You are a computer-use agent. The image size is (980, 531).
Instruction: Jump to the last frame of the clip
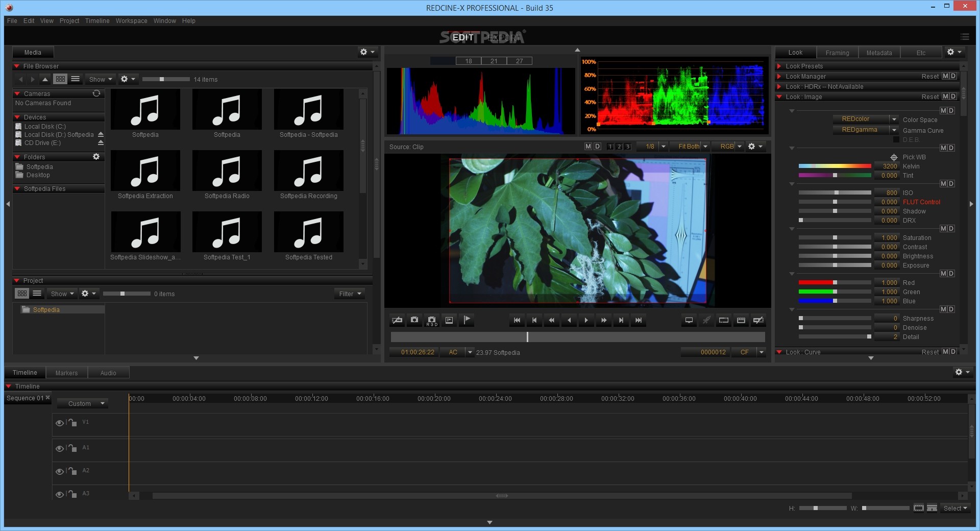click(639, 320)
